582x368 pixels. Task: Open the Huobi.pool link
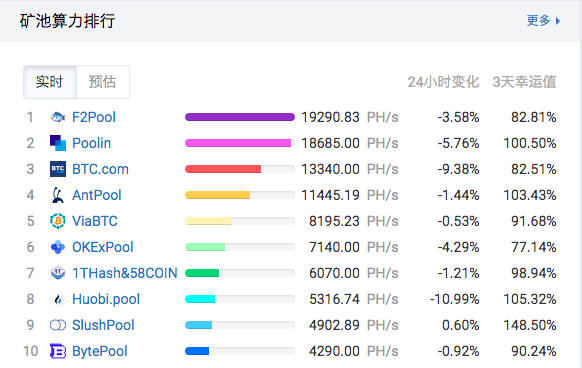point(106,299)
